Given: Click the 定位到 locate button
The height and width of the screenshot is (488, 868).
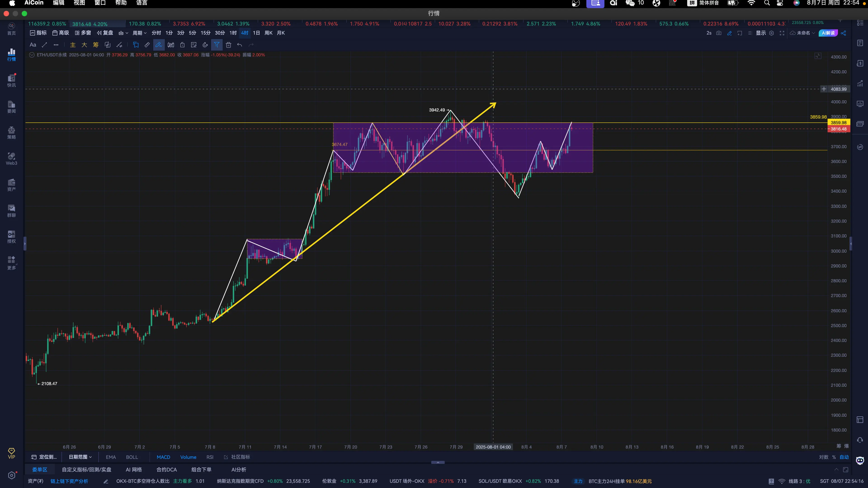Looking at the screenshot, I should click(44, 457).
